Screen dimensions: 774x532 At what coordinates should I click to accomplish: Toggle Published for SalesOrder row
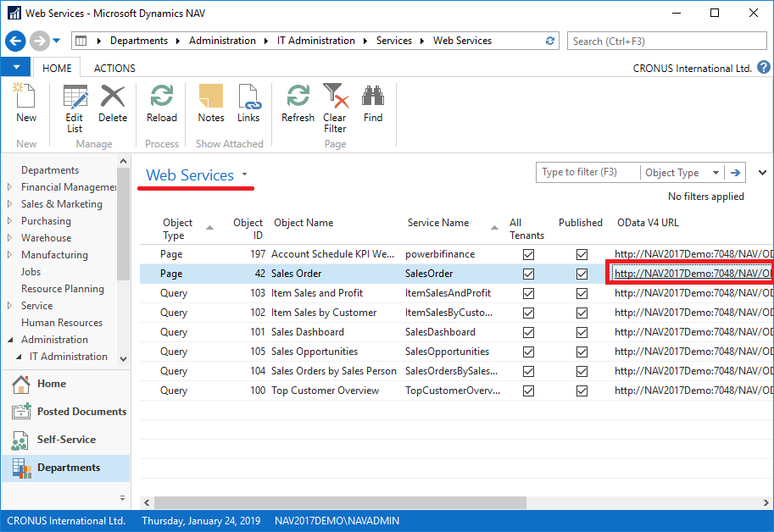click(x=582, y=274)
